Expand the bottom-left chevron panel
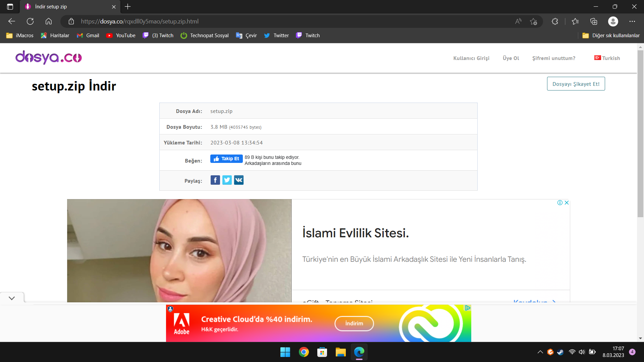The width and height of the screenshot is (644, 362). pyautogui.click(x=12, y=298)
